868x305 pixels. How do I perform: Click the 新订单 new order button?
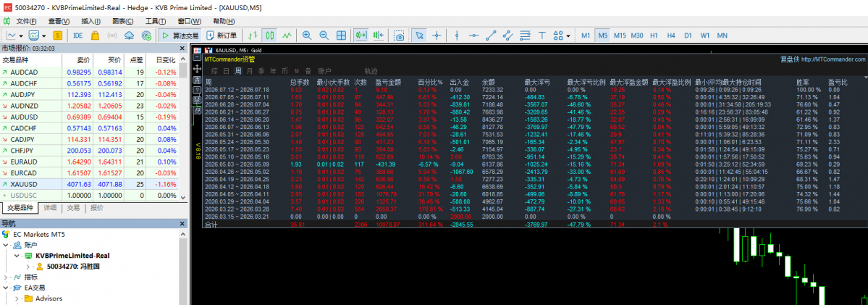point(222,35)
